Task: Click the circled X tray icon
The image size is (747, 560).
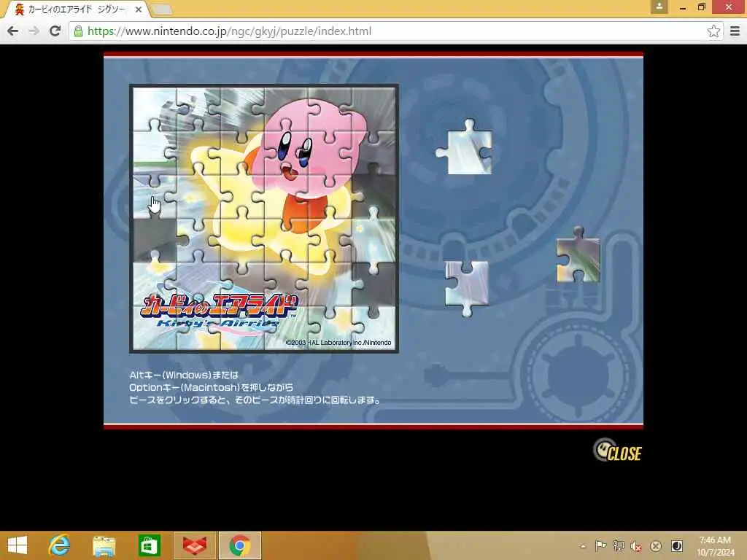Action: pos(656,545)
